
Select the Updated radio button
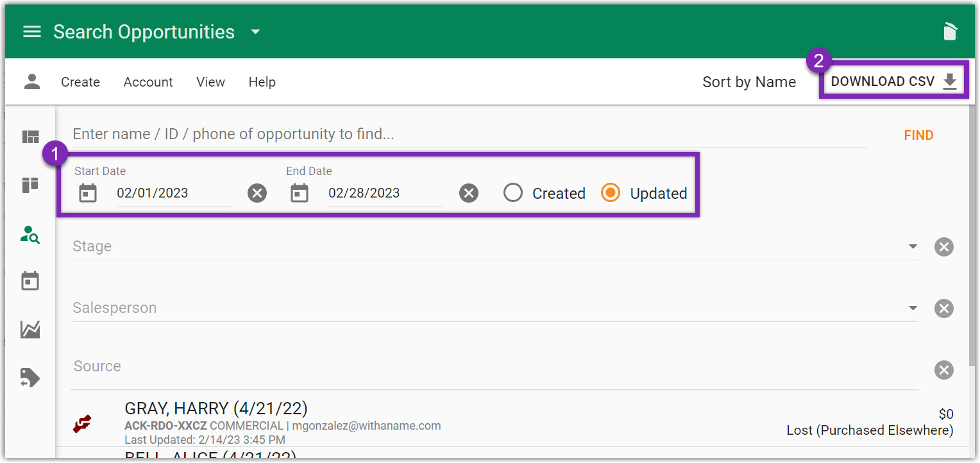coord(611,193)
